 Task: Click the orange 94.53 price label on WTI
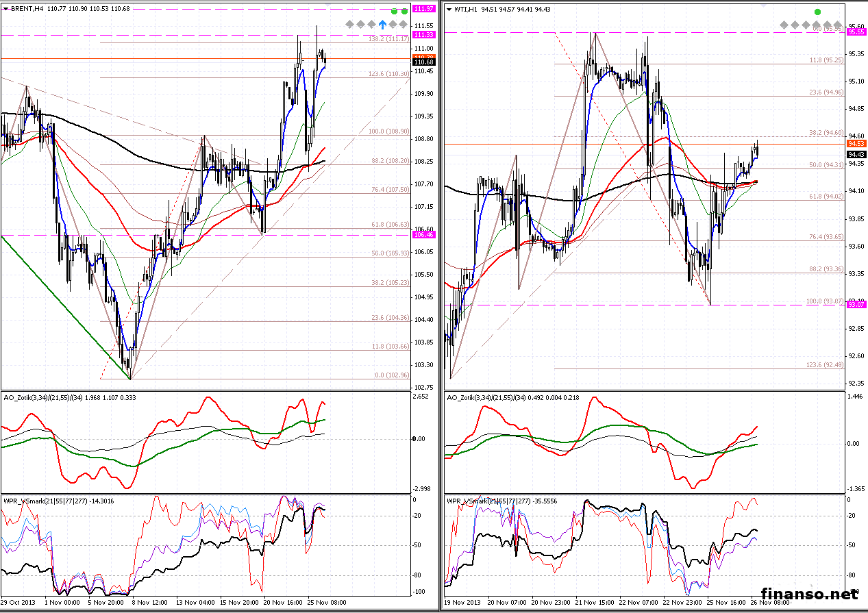856,144
